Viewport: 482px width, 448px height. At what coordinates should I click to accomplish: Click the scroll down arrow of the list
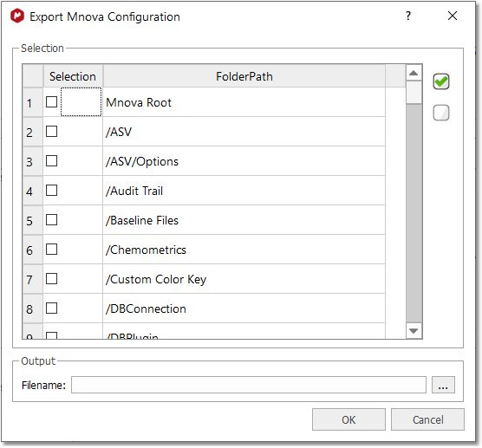coord(414,331)
